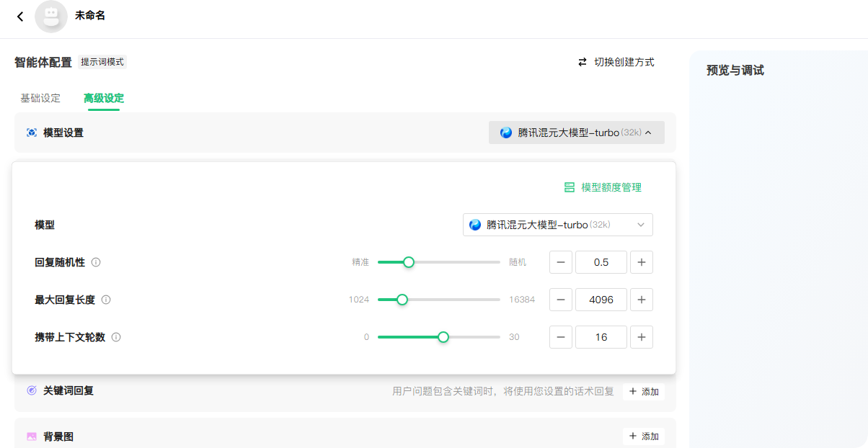Click info icon beside 携带上下文轮数
868x448 pixels.
pos(116,337)
